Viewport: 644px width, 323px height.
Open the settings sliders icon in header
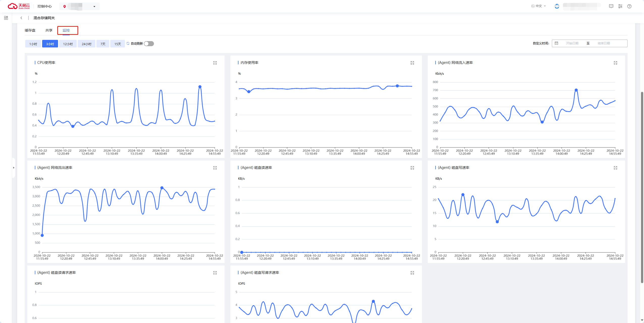coord(620,6)
